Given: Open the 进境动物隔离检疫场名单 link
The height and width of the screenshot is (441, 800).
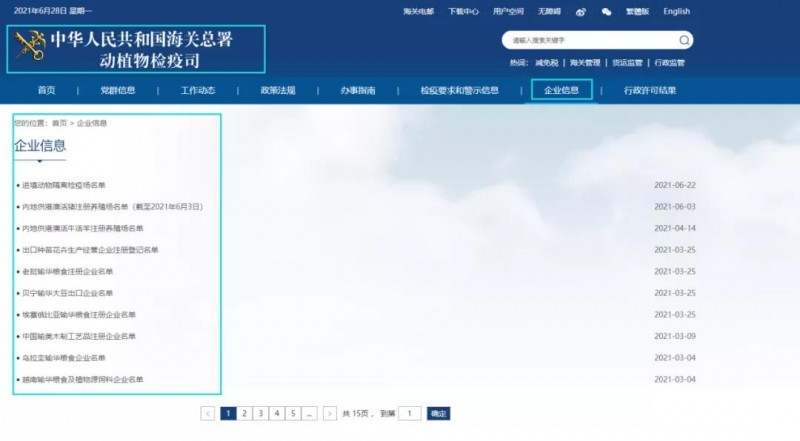Looking at the screenshot, I should 63,185.
